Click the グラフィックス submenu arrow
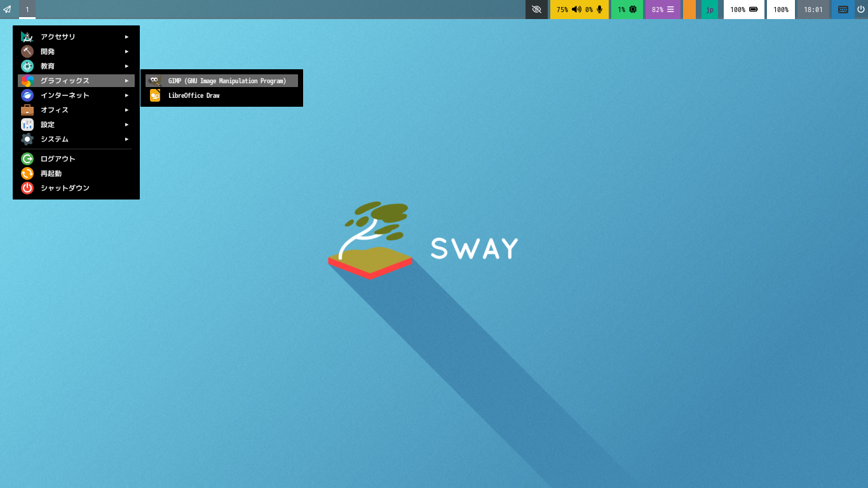 tap(127, 81)
